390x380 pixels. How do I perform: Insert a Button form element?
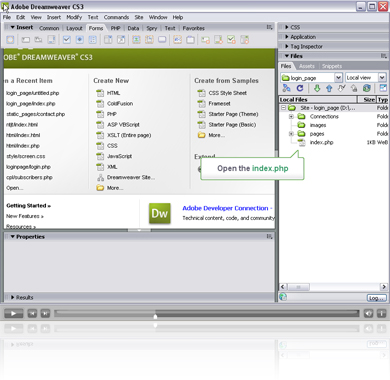point(162,40)
